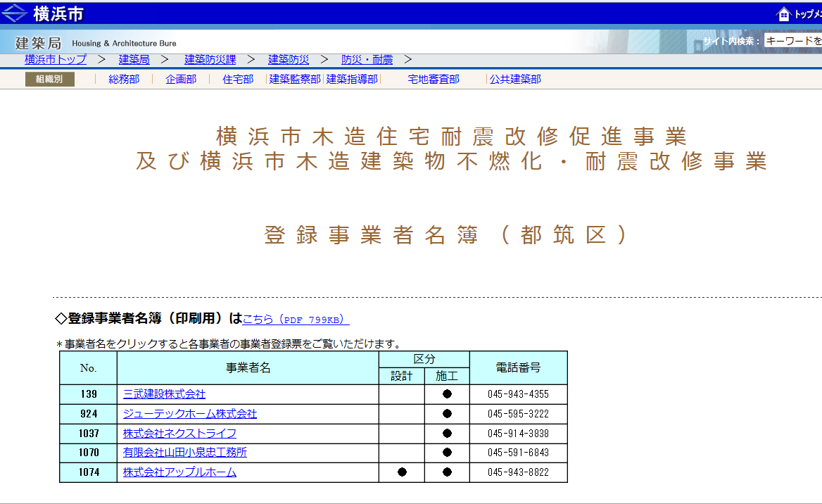Viewport: 822px width, 504px height.
Task: Click the top menu house icon
Action: point(783,14)
